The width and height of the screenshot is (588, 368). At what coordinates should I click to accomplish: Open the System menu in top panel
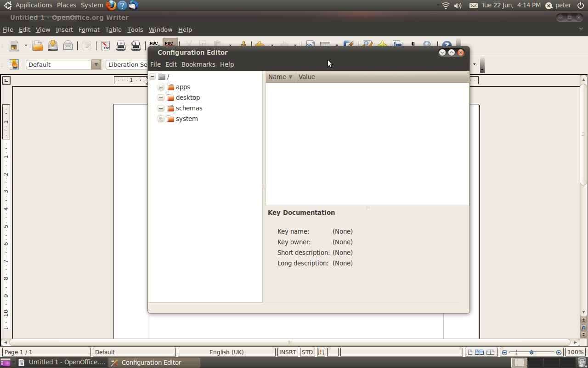(x=92, y=5)
